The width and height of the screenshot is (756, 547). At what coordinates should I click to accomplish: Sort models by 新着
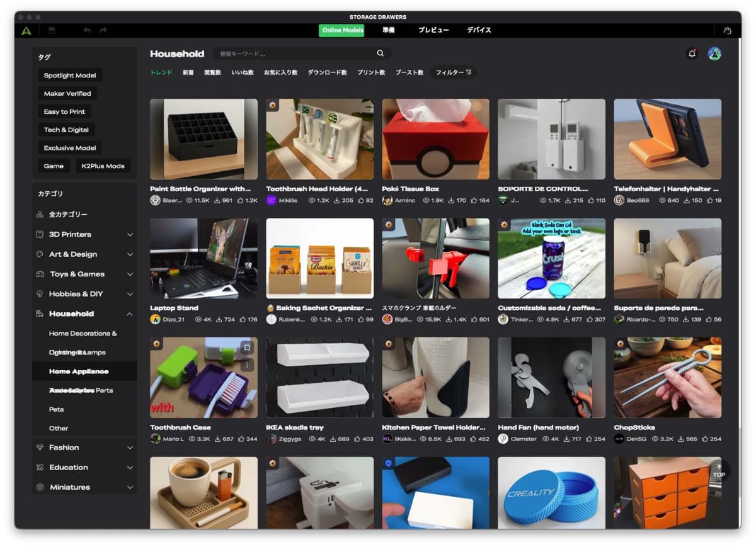(x=188, y=72)
